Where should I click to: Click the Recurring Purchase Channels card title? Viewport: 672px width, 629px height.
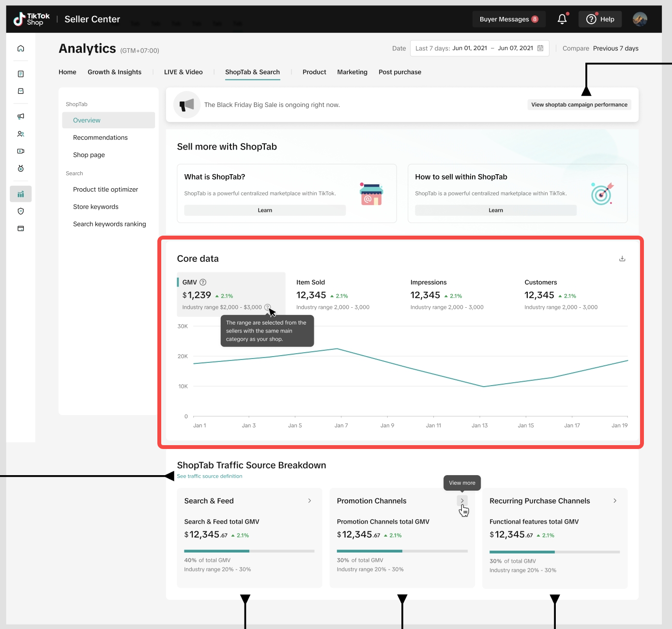(x=540, y=501)
